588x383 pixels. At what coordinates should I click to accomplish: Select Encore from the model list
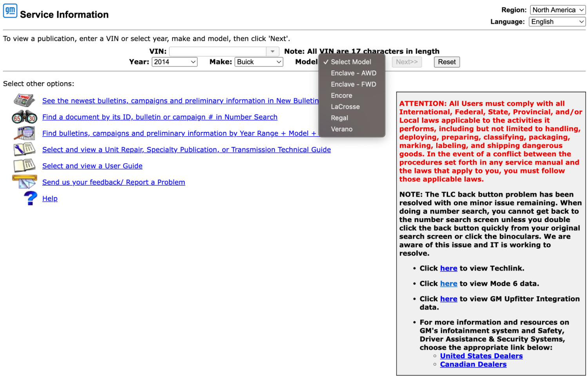pos(352,96)
